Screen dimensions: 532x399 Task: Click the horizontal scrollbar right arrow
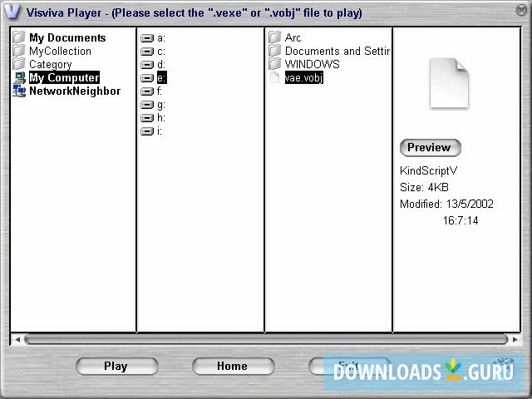[515, 339]
